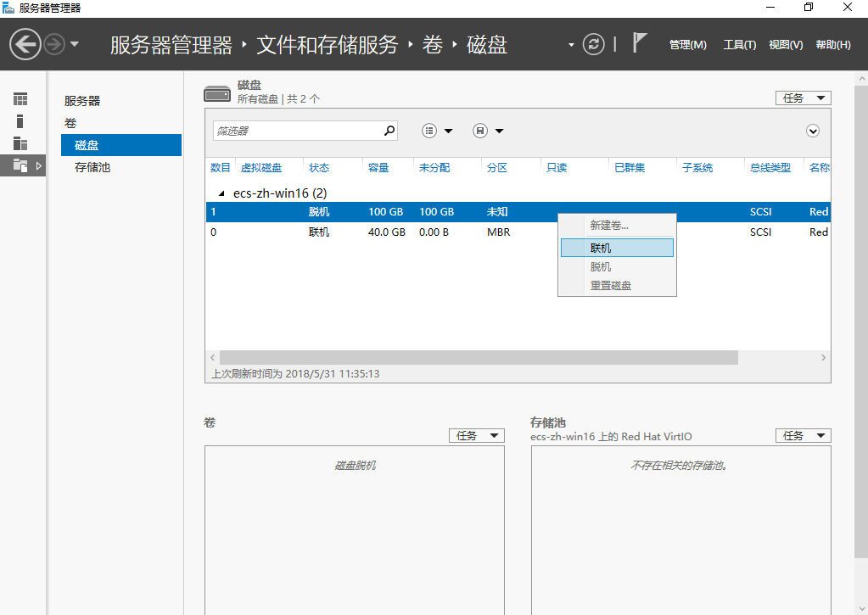Click the File and Storage Services sidebar icon
Viewport: 868px width, 615px height.
[21, 165]
